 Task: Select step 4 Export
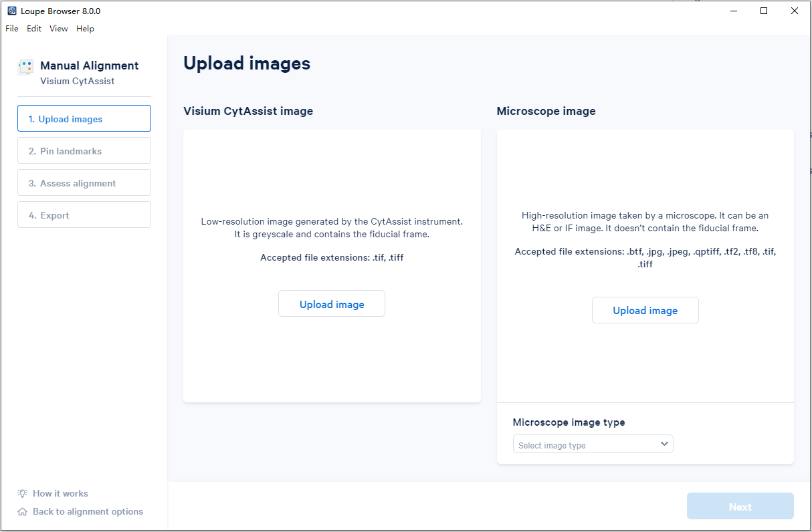coord(84,215)
